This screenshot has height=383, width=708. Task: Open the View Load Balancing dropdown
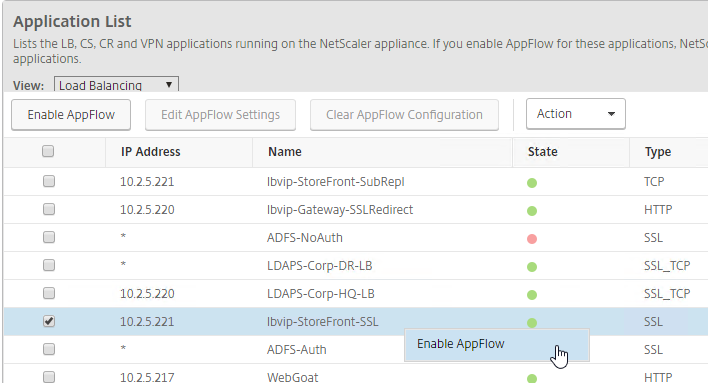pyautogui.click(x=116, y=84)
